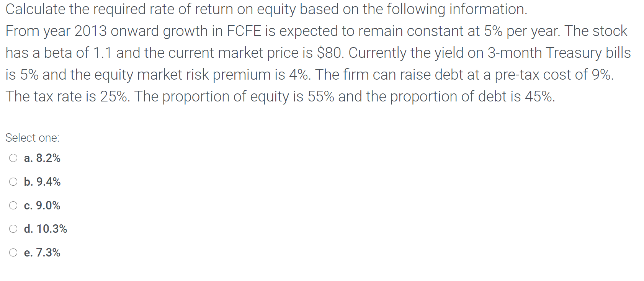
Task: Select the radio button for answer e. 7.3%
Action: point(13,252)
